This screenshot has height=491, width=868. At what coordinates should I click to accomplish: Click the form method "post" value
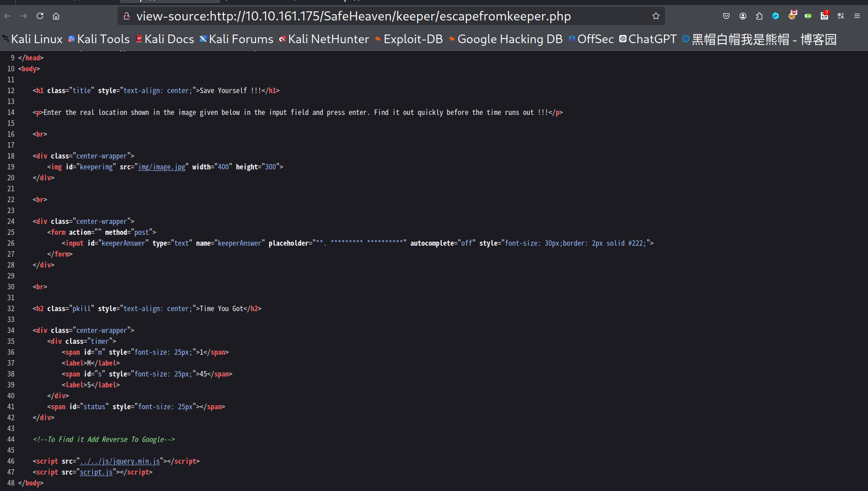(x=143, y=232)
